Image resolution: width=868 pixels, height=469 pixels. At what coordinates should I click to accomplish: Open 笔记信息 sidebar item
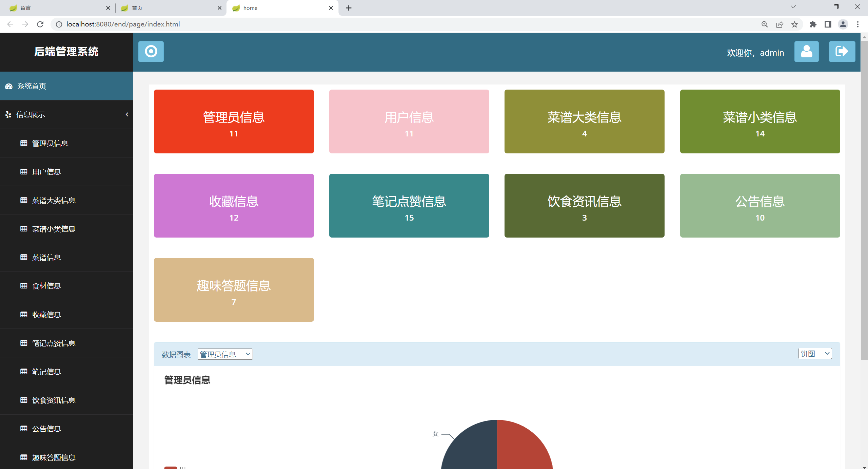click(66, 372)
